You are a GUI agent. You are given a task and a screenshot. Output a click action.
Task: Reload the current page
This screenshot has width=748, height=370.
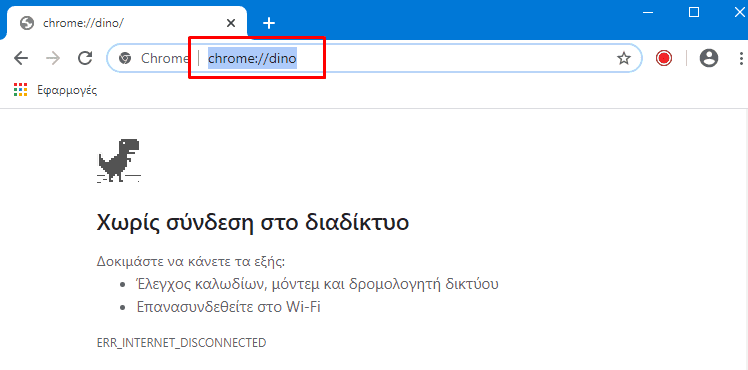(x=85, y=58)
